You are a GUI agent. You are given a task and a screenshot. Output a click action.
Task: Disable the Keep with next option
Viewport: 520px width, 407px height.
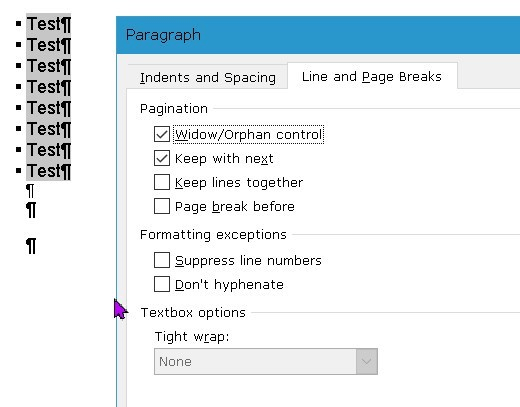pos(162,158)
